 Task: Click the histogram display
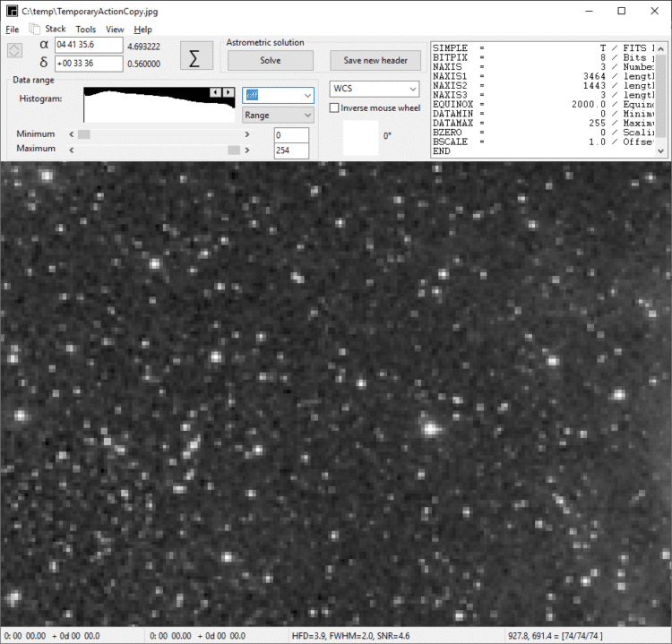coord(159,105)
